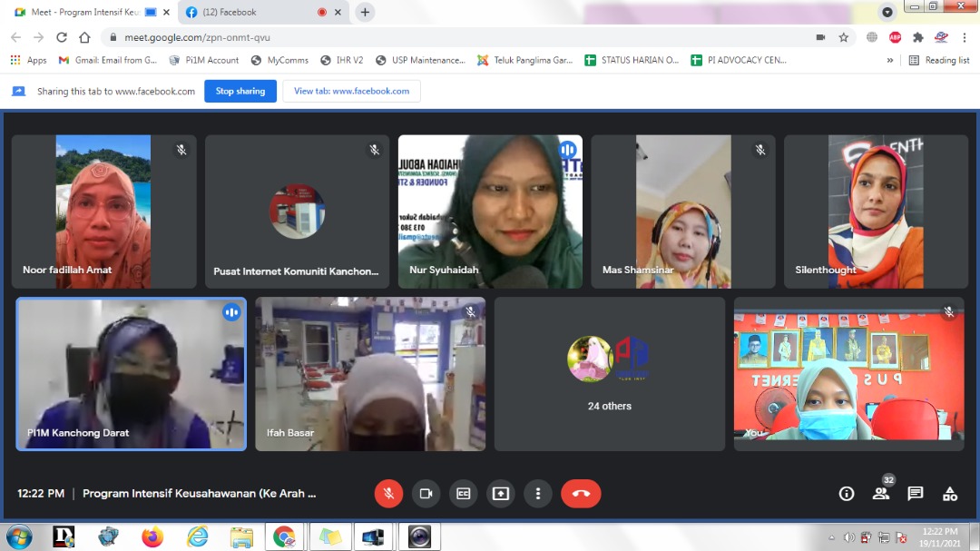The image size is (980, 551).
Task: Open the activities shapes icon
Action: 949,494
